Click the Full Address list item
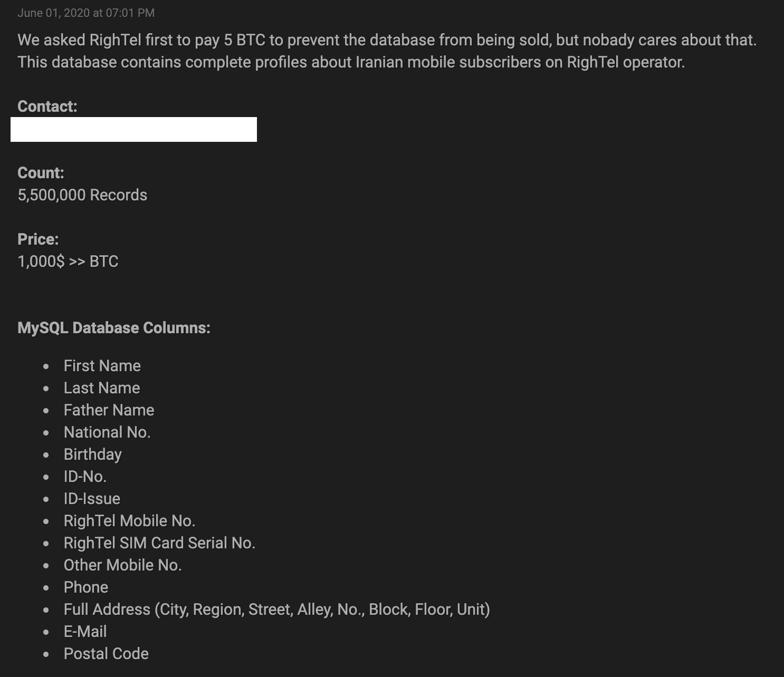The height and width of the screenshot is (677, 784). [277, 610]
